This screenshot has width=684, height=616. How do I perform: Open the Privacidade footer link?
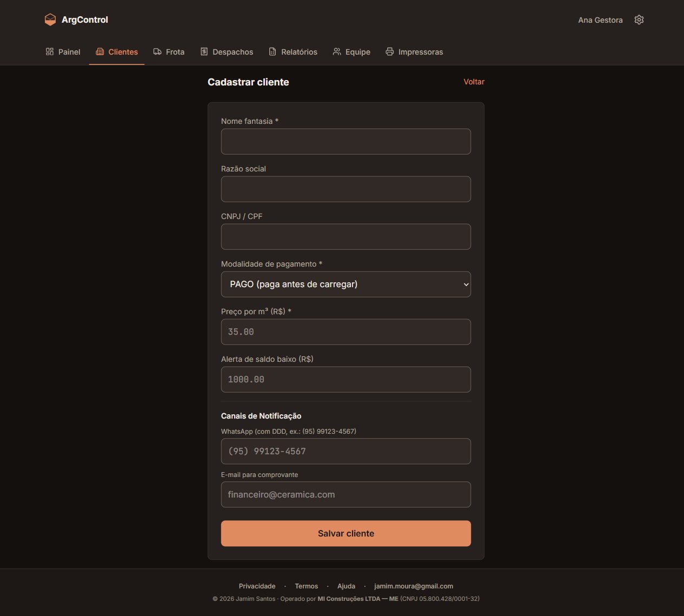pyautogui.click(x=257, y=586)
